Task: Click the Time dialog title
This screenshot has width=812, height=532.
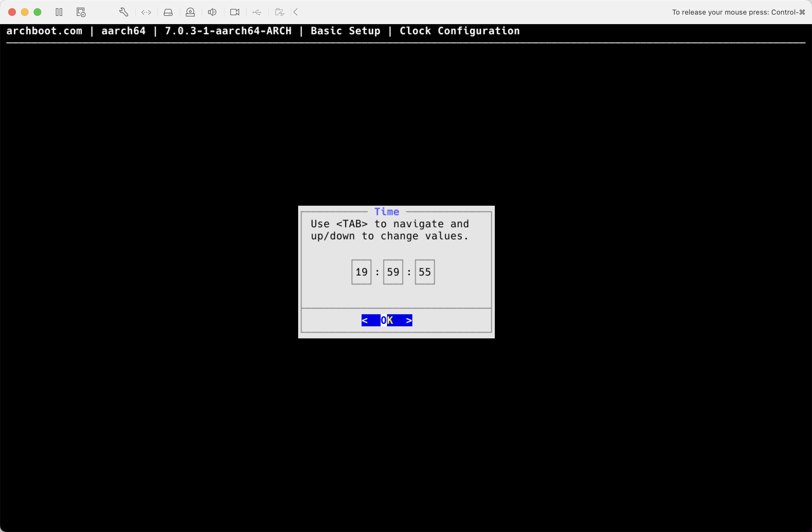Action: pos(387,212)
